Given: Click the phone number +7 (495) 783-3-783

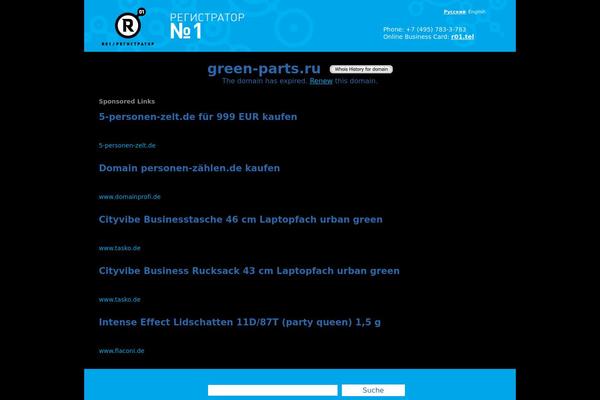Looking at the screenshot, I should [436, 29].
